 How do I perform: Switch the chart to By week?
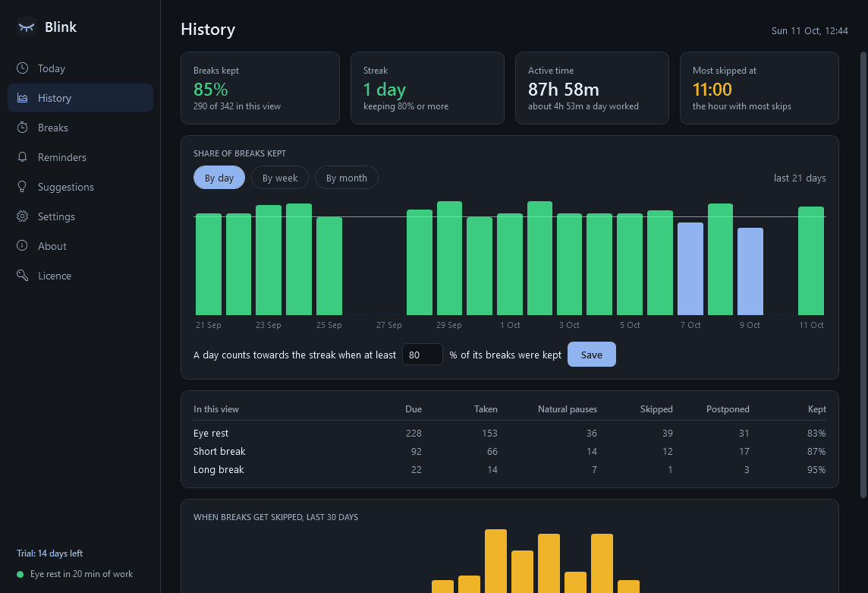click(x=280, y=178)
